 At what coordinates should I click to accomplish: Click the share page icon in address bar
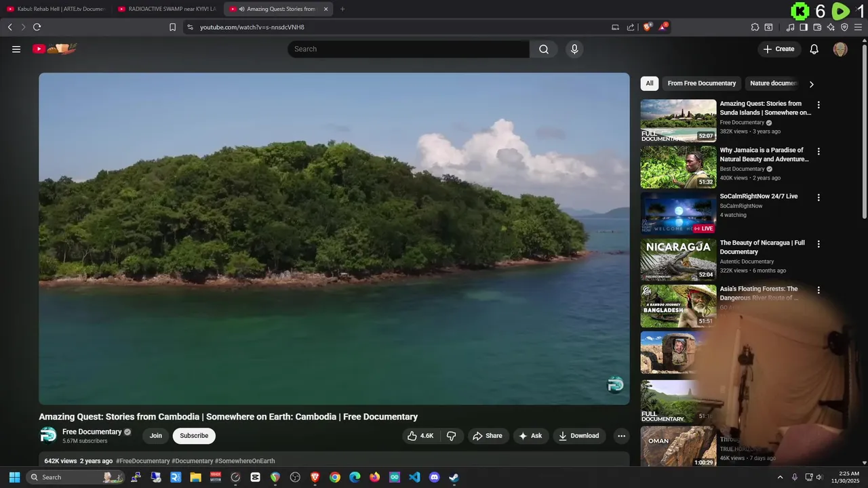[631, 27]
